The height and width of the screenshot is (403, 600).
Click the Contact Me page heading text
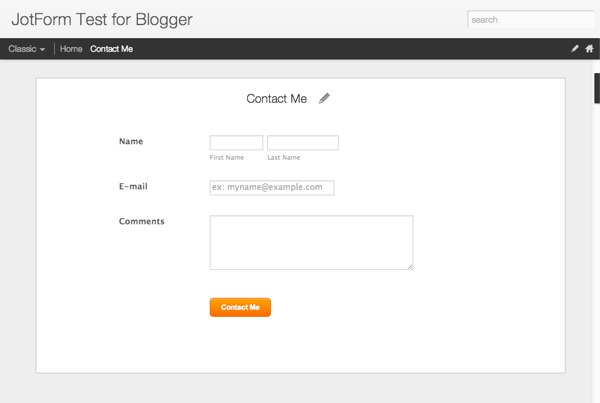pyautogui.click(x=276, y=98)
